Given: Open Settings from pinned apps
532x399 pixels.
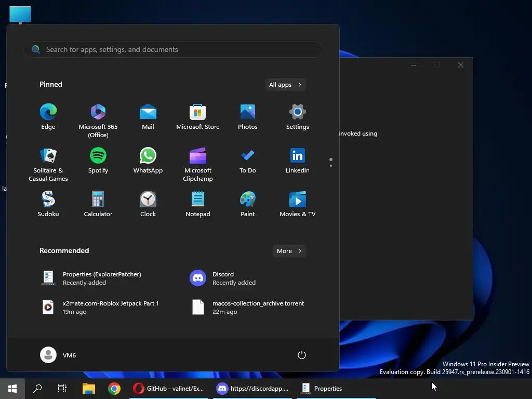Looking at the screenshot, I should click(298, 117).
